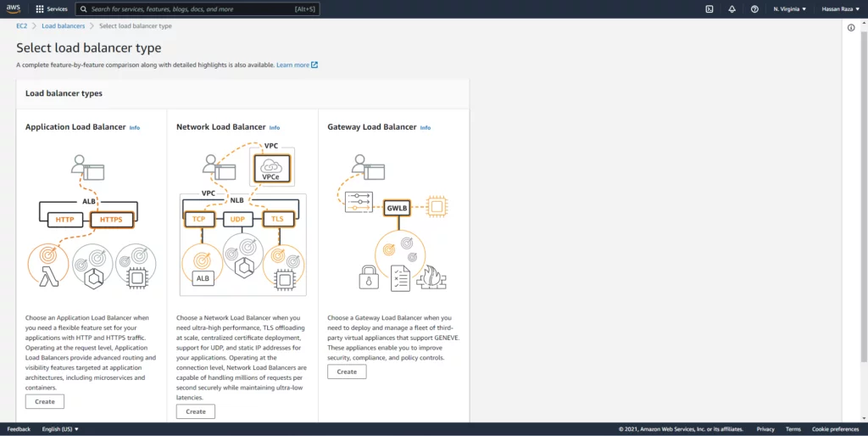The width and height of the screenshot is (868, 436).
Task: Click the Application Load Balancer heading
Action: [75, 127]
